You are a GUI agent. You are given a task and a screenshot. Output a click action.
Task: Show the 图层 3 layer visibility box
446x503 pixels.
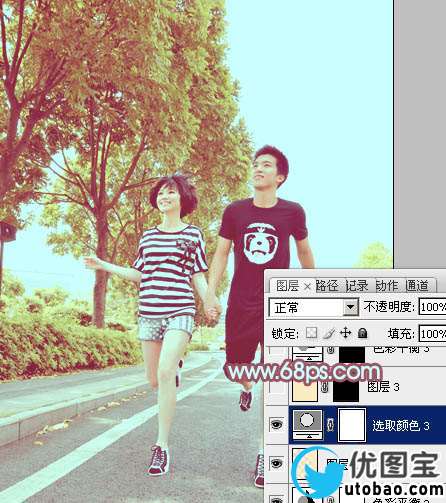[x=277, y=387]
